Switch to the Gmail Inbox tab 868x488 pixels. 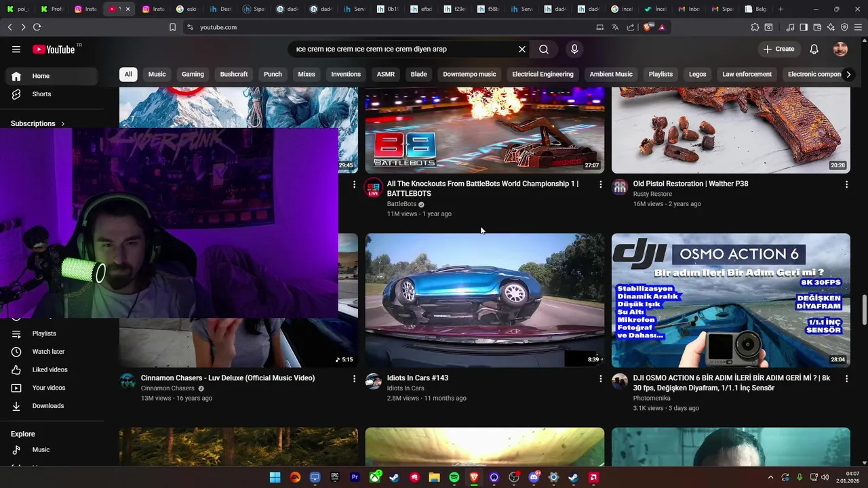coord(688,9)
